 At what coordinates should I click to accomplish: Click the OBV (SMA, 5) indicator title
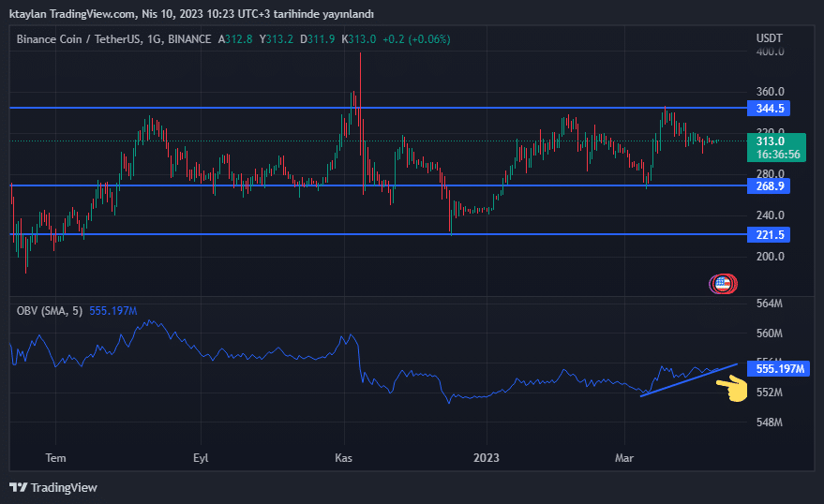pyautogui.click(x=50, y=311)
